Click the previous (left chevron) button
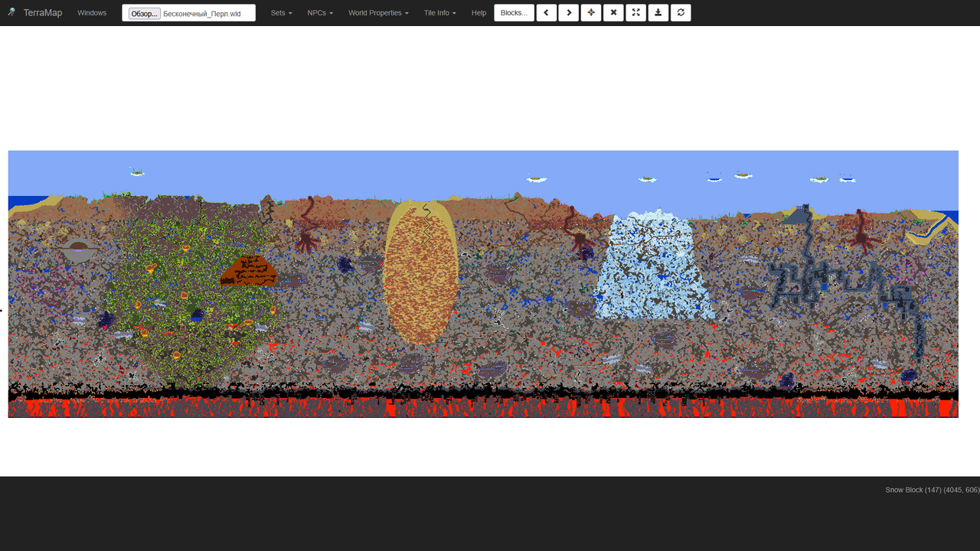980x551 pixels. click(546, 13)
